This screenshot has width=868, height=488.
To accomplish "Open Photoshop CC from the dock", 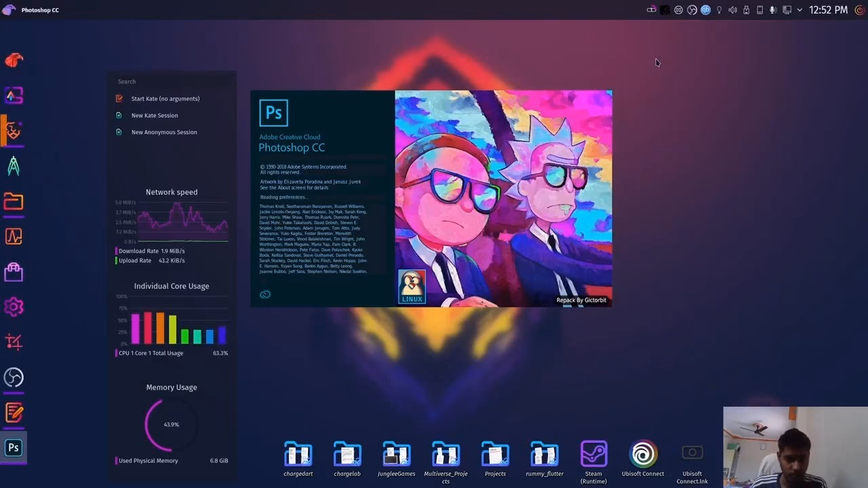I will 14,447.
